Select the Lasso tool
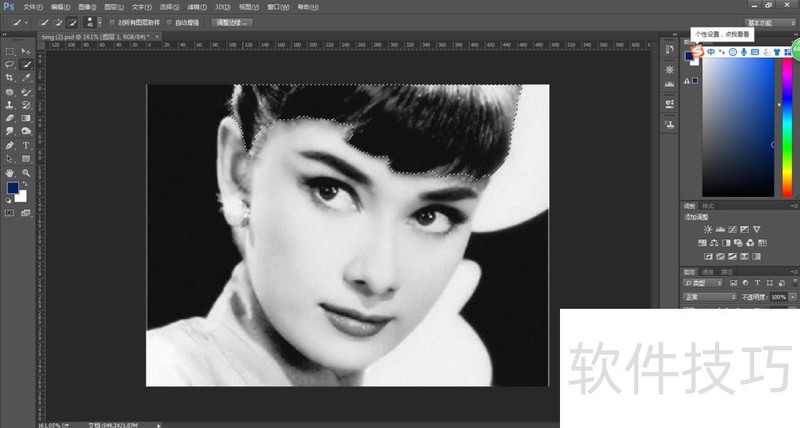This screenshot has height=428, width=800. point(9,64)
